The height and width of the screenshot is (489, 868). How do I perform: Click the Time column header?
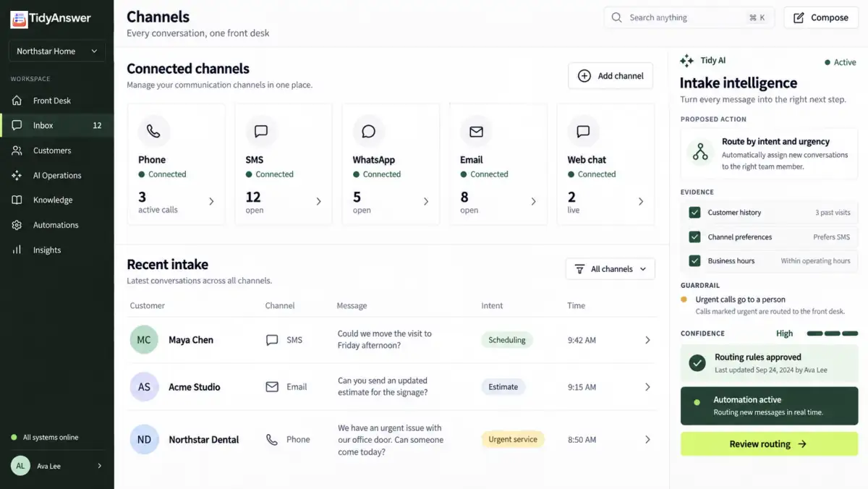(x=576, y=305)
